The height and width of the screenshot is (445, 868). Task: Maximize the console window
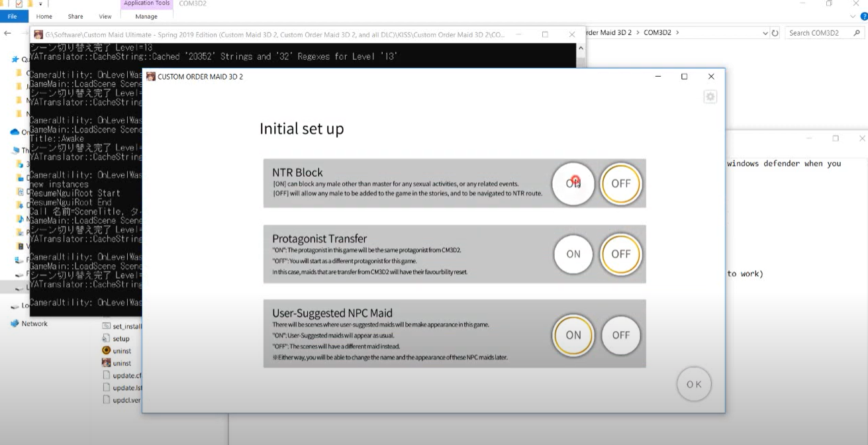pyautogui.click(x=545, y=34)
